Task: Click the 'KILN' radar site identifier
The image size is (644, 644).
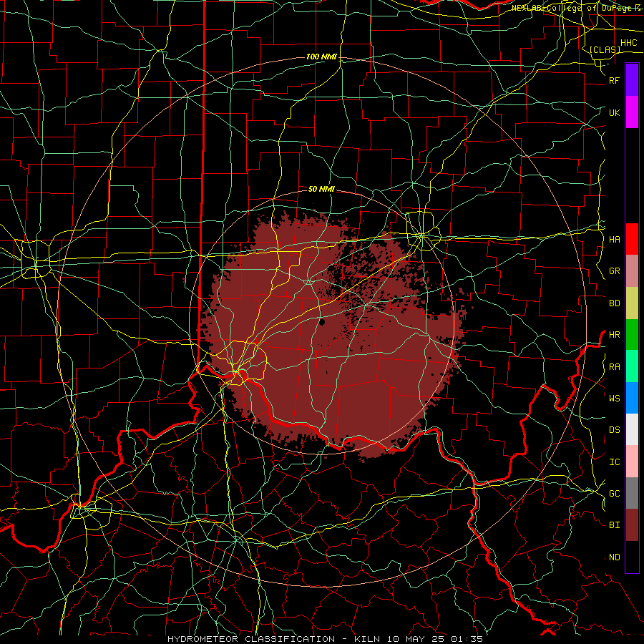Action: (364, 639)
